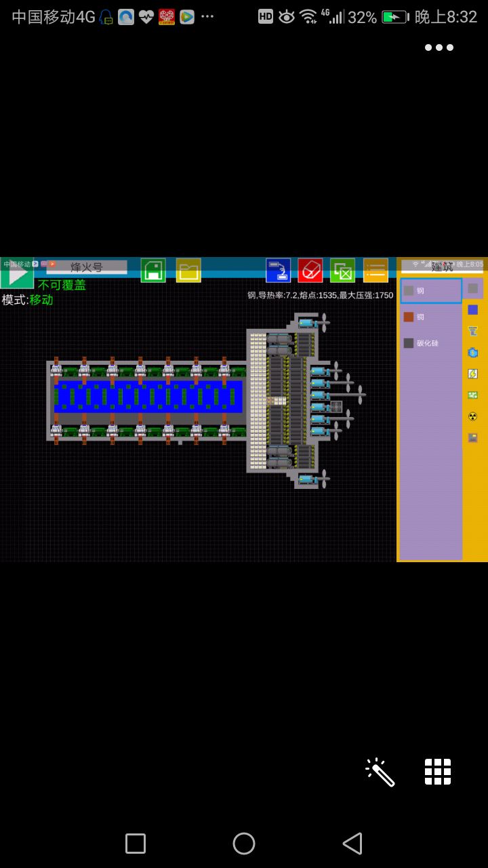The height and width of the screenshot is (868, 488).
Task: Open the three-dot overflow menu at top
Action: [439, 47]
